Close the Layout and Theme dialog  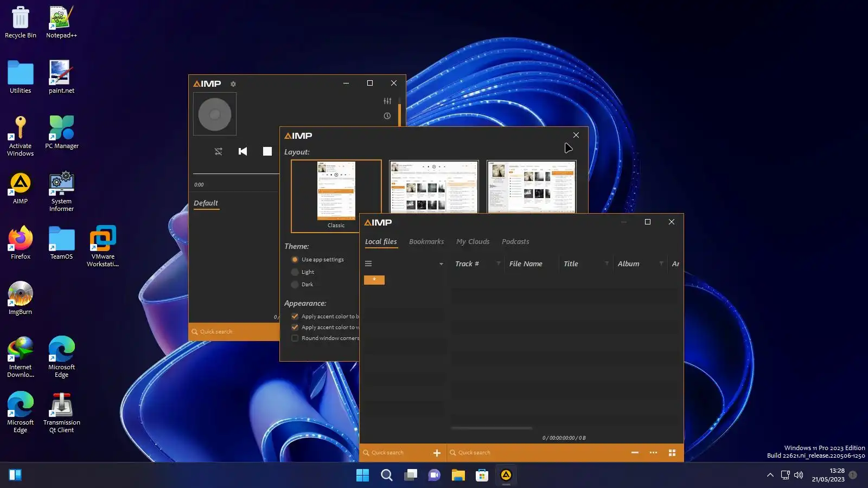coord(576,135)
